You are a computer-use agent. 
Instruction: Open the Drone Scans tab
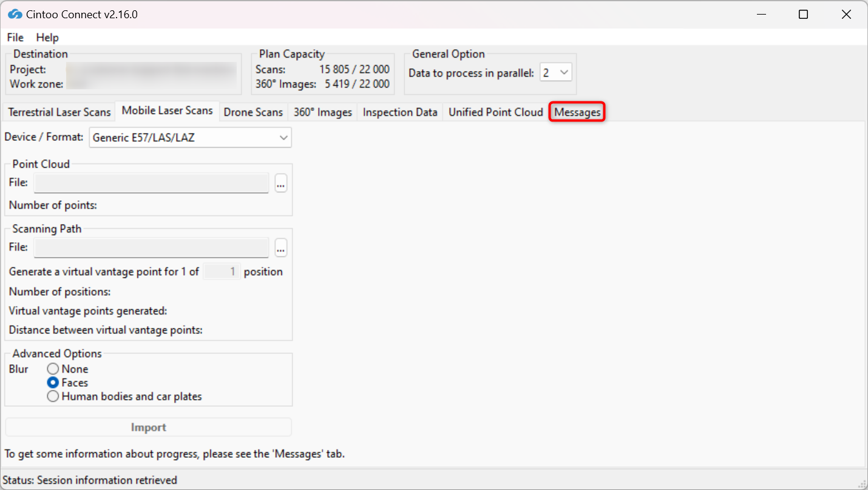[x=253, y=112]
